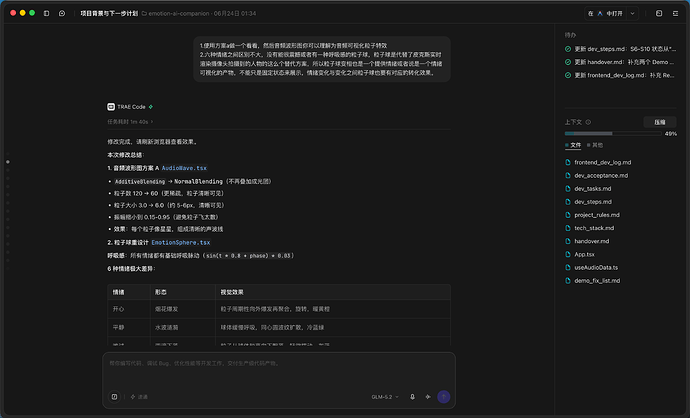Collapse the right side panel icon

tap(675, 13)
